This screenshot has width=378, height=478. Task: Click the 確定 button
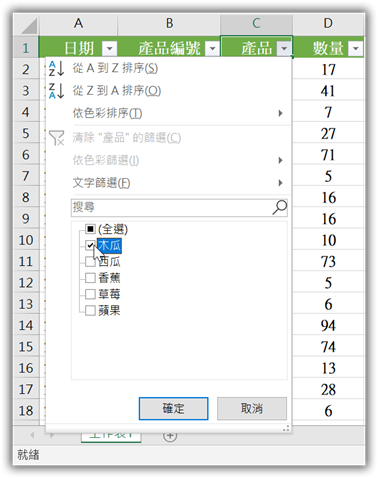pos(173,408)
